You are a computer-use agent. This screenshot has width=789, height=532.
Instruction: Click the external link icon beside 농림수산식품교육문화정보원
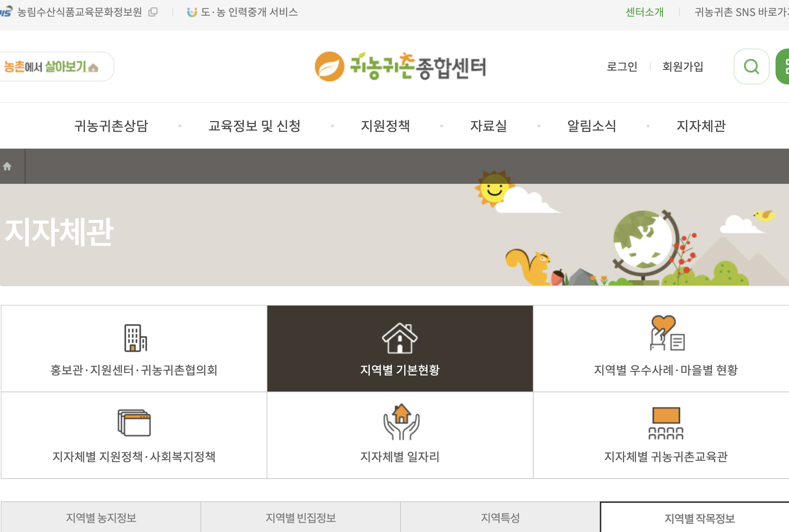[153, 12]
